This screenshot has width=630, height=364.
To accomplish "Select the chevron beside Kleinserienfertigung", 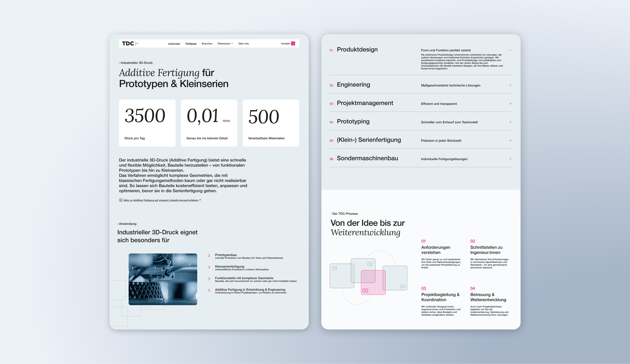I will point(209,267).
